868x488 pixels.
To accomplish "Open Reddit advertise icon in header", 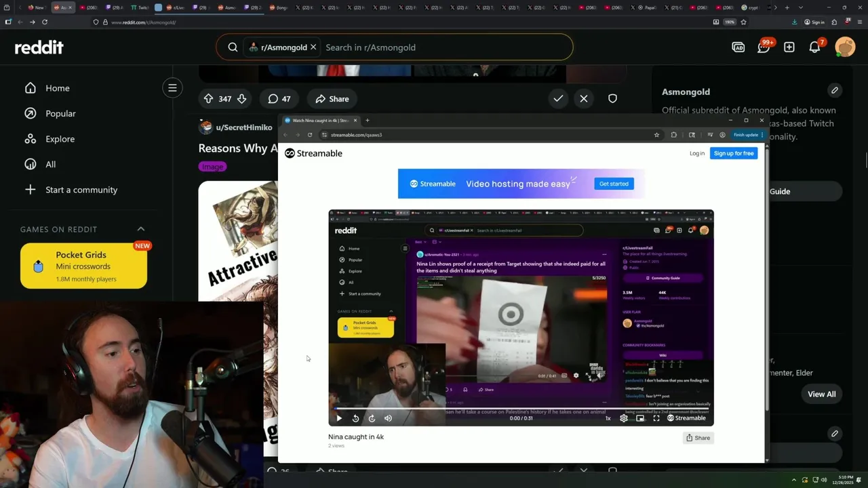I will 738,47.
